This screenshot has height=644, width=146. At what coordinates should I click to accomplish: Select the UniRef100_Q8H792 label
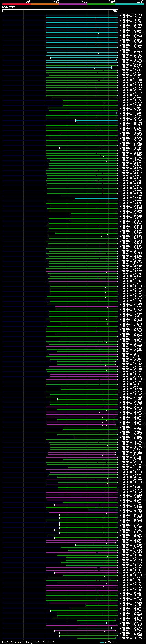click(x=131, y=58)
